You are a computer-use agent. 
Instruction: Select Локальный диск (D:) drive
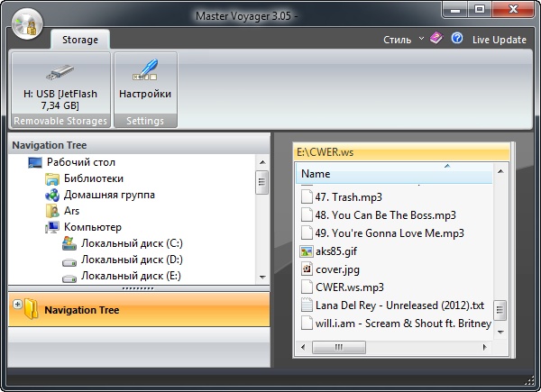click(132, 260)
